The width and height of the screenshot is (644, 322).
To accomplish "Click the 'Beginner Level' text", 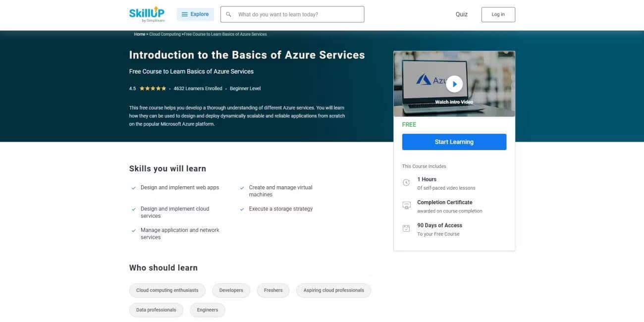I will (245, 89).
